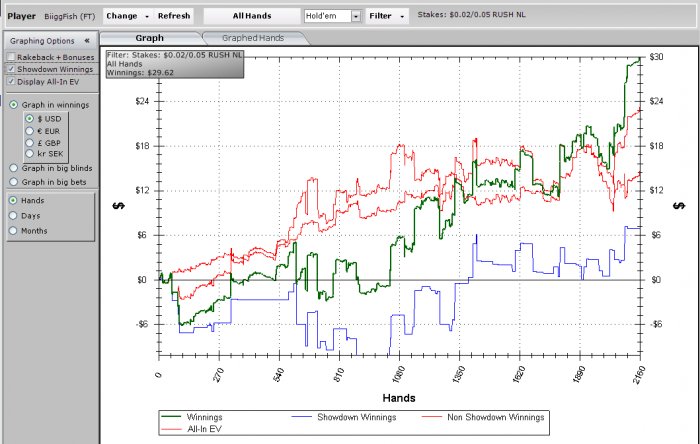
Task: Collapse the Graphing Options panel
Action: tap(87, 41)
